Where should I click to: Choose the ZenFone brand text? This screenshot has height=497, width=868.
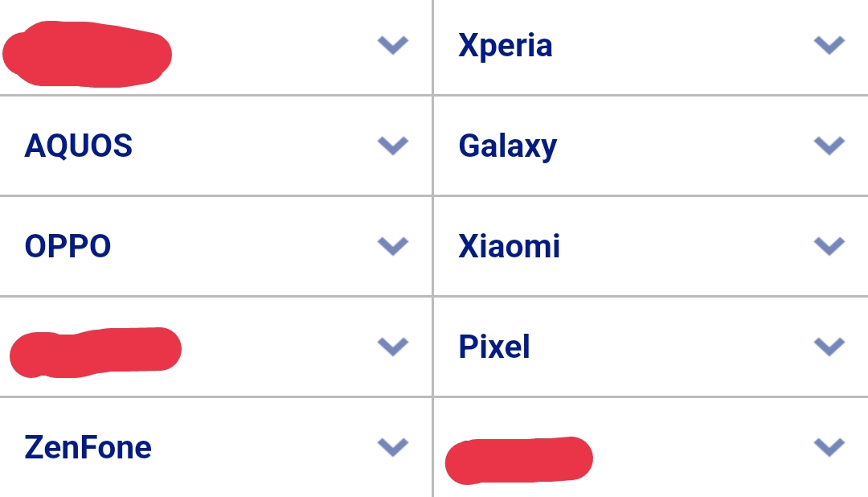pos(88,447)
